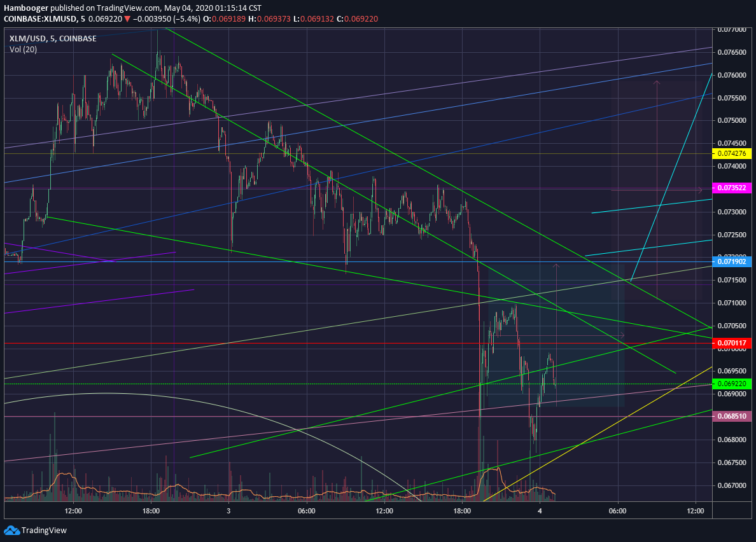This screenshot has width=756, height=542.
Task: Click the XLM/USD, 5, COINBASE chart title
Action: point(53,39)
